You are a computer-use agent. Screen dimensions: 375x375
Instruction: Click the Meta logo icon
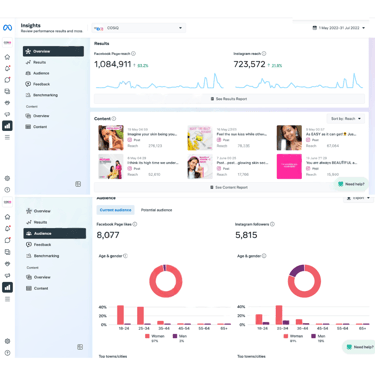(x=7, y=28)
